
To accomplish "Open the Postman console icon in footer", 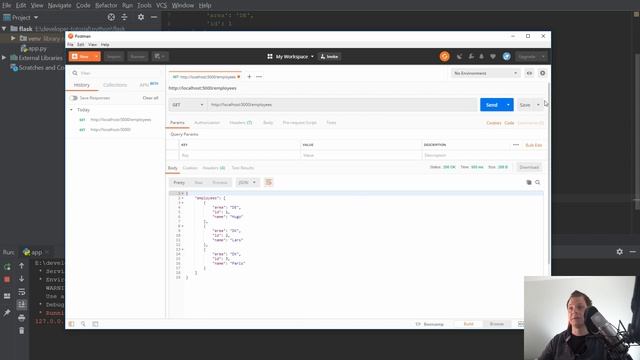I will (x=95, y=324).
